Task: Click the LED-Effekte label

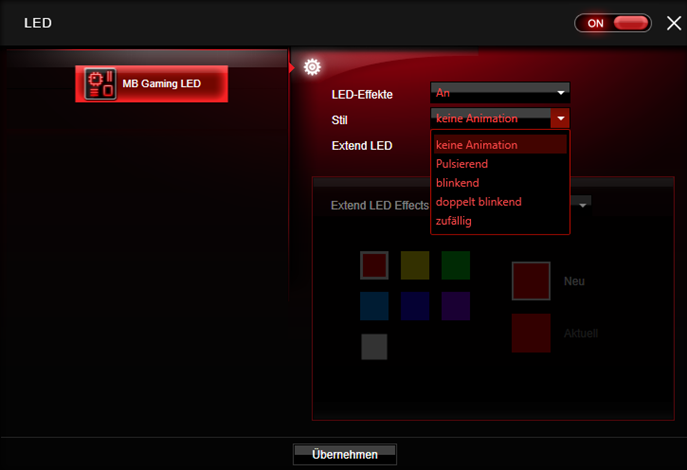Action: point(362,95)
